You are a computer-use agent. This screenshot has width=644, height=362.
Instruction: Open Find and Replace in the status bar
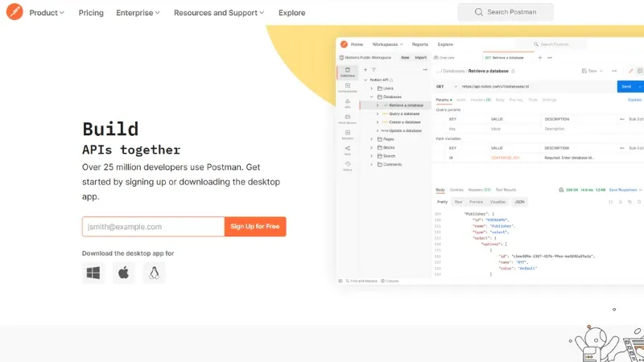point(361,281)
